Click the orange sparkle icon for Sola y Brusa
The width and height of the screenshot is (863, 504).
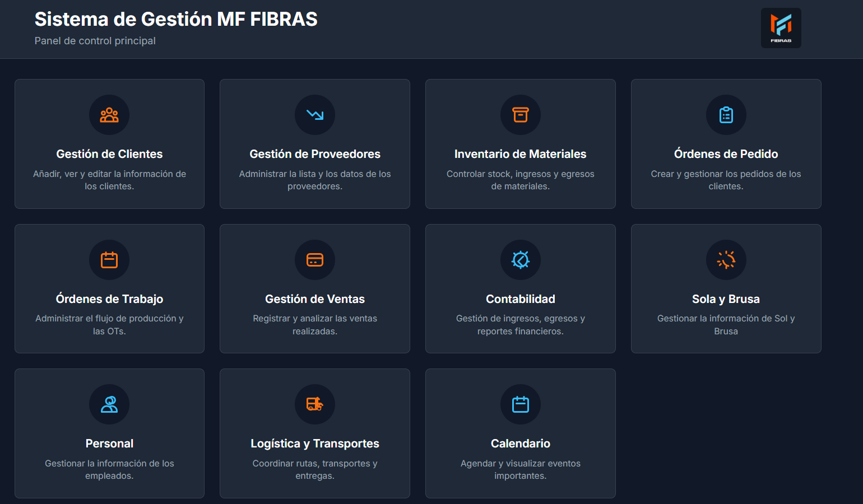[x=726, y=260]
